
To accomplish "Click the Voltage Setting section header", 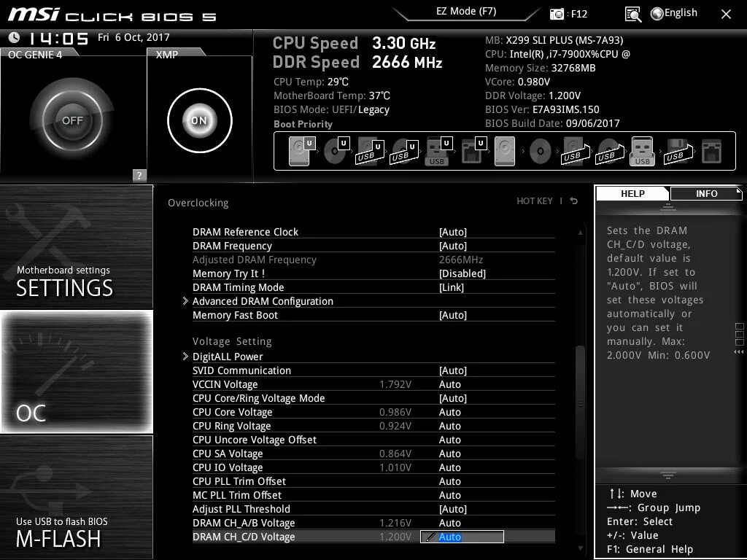I will point(232,341).
